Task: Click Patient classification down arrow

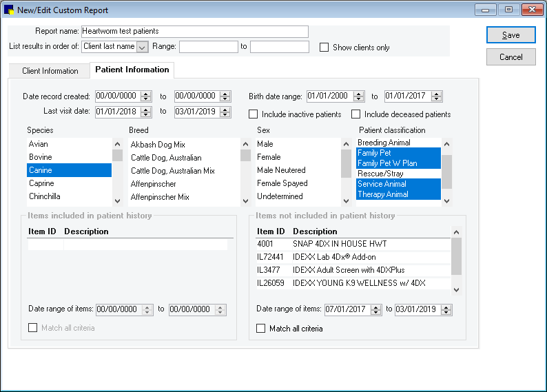Action: click(446, 201)
